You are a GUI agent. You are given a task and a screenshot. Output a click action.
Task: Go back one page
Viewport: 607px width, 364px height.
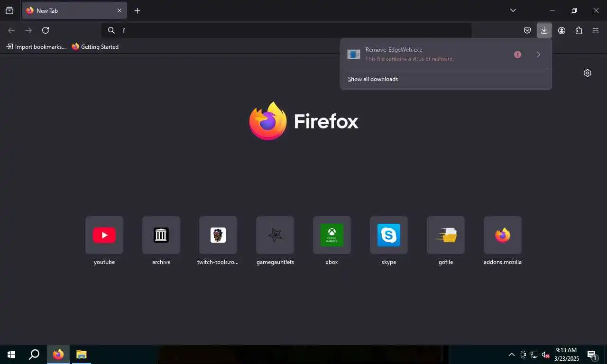point(11,30)
